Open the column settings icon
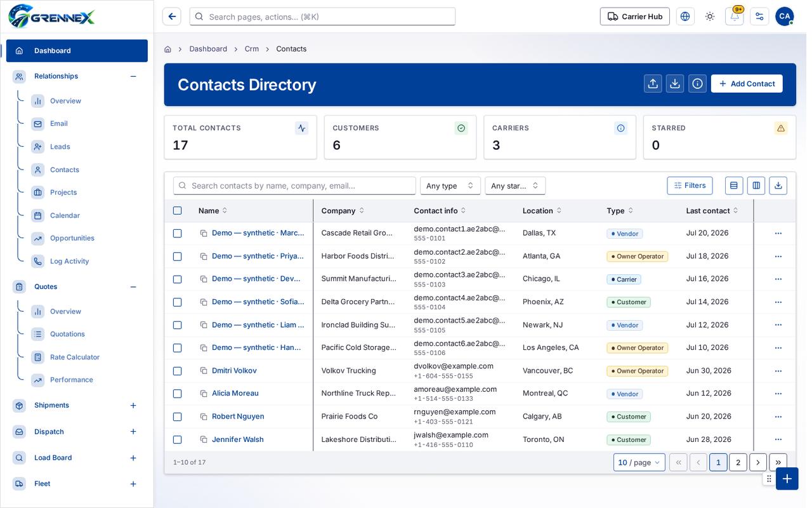The image size is (812, 508). 756,185
